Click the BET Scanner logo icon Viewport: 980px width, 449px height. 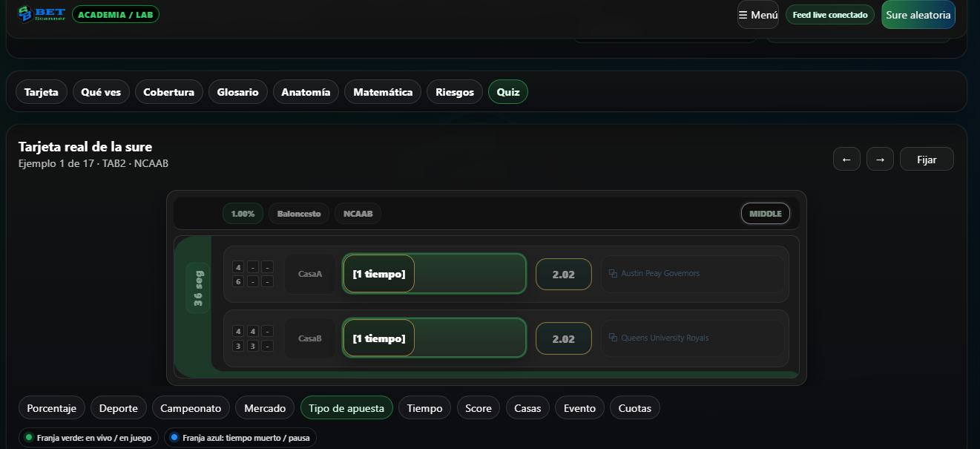pyautogui.click(x=24, y=13)
